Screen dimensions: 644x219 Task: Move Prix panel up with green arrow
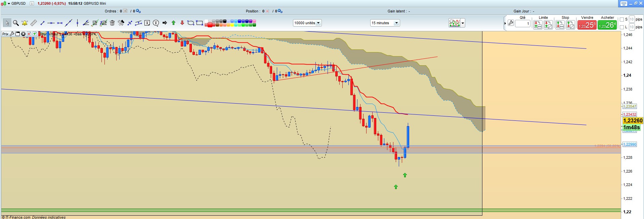pos(35,34)
